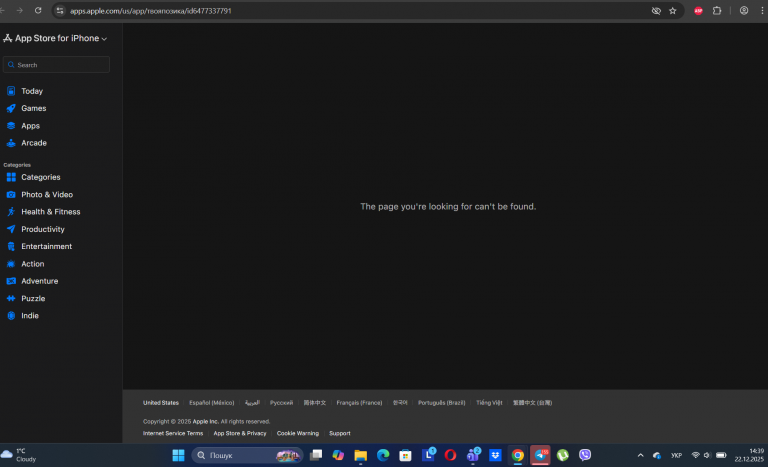Image resolution: width=768 pixels, height=467 pixels.
Task: Open the Arcade section
Action: point(33,143)
